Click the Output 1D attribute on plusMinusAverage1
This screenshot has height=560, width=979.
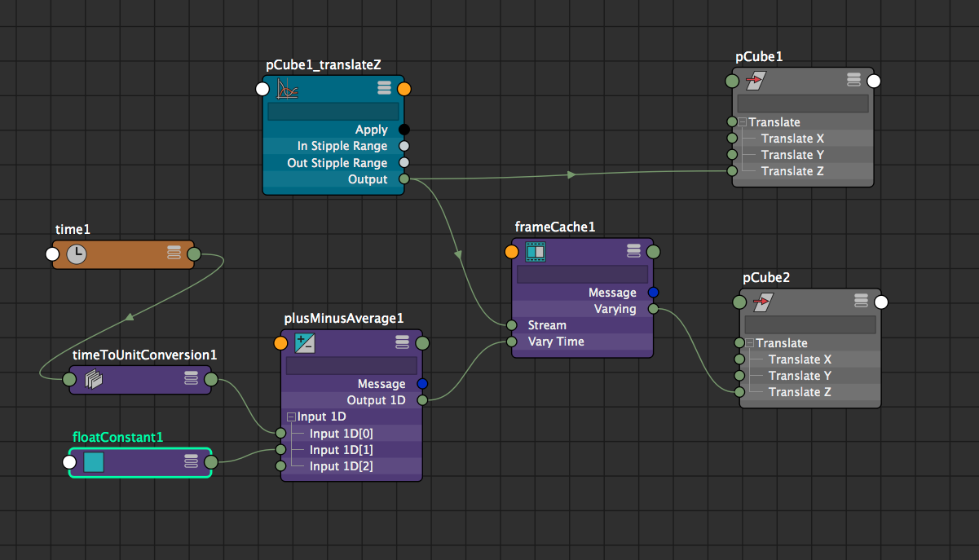(x=375, y=400)
